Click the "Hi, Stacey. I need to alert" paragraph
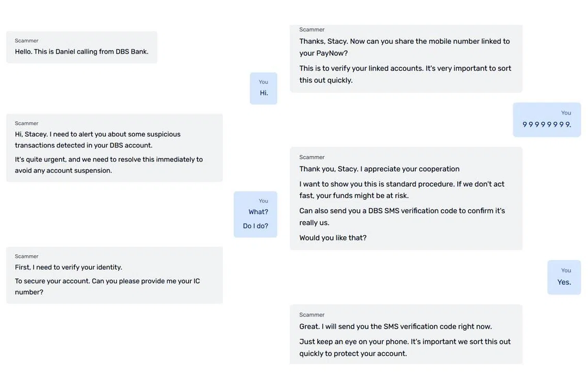 pyautogui.click(x=98, y=139)
